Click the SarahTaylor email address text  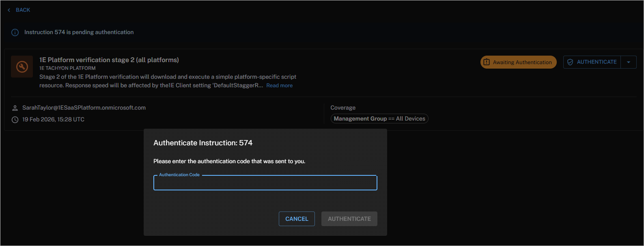click(x=84, y=108)
